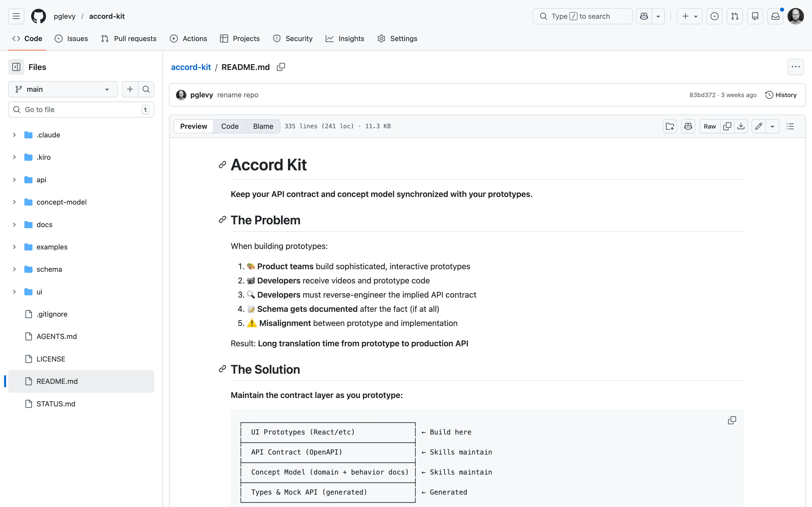
Task: Collapse the Files side panel
Action: 16,67
